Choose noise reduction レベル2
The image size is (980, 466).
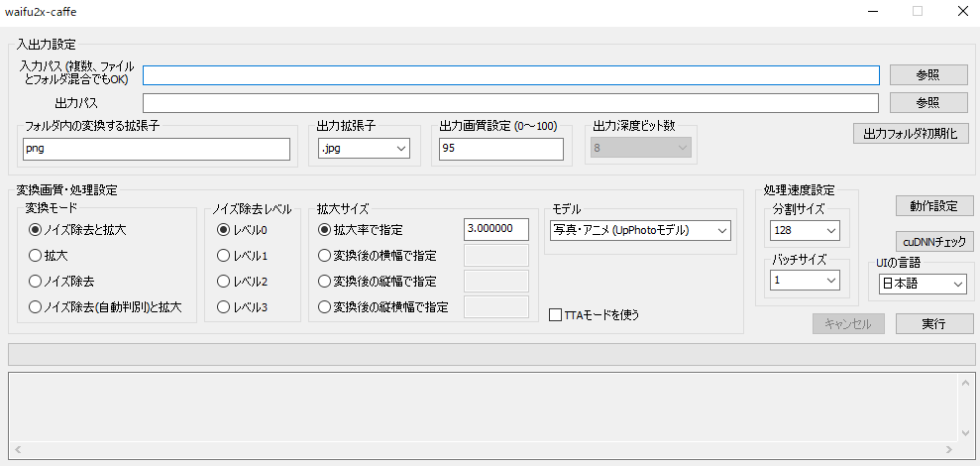pos(242,282)
